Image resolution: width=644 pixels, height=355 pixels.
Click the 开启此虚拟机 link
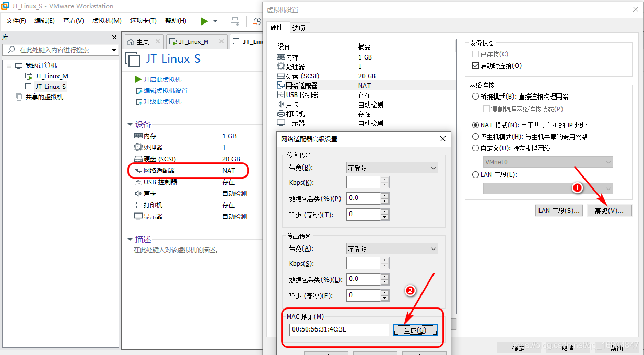click(162, 79)
